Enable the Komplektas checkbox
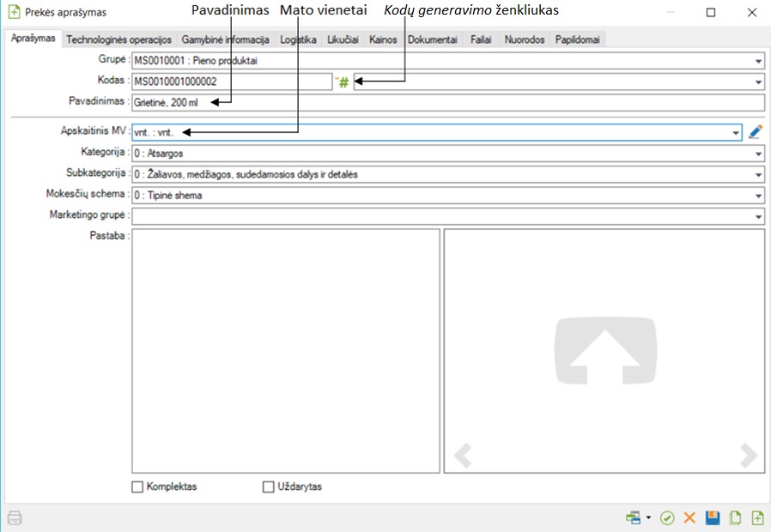Viewport: 771px width, 532px height. tap(137, 487)
